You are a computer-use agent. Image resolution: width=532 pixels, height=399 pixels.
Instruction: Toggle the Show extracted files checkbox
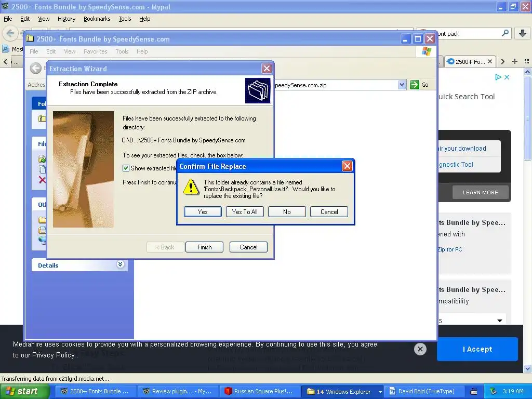click(126, 168)
